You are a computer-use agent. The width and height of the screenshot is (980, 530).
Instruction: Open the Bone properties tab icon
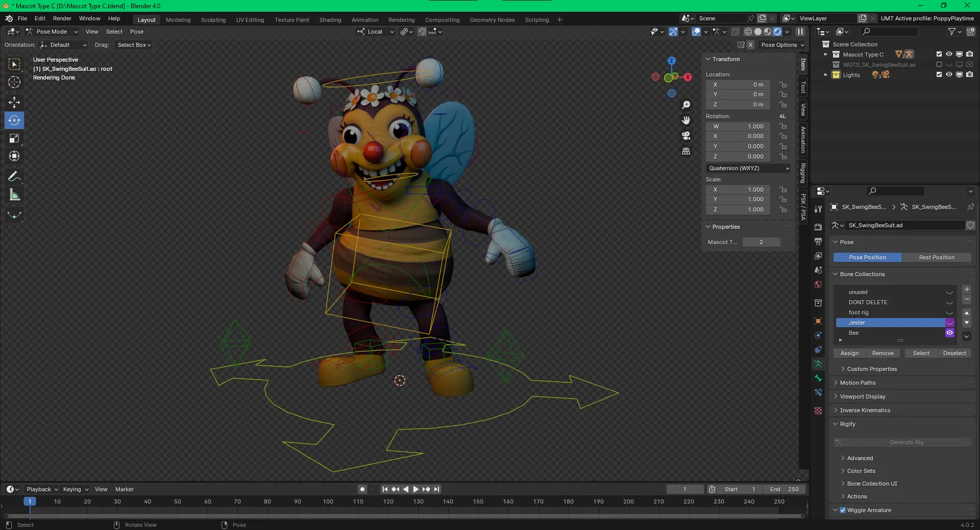[818, 378]
